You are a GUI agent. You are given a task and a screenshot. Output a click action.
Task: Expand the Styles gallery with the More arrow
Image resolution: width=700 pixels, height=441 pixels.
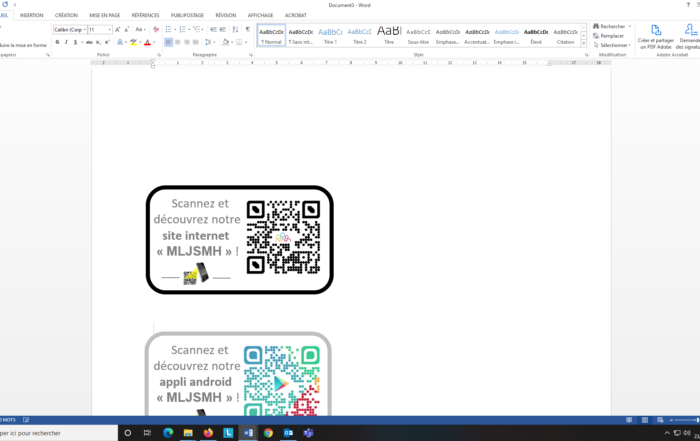click(x=583, y=43)
